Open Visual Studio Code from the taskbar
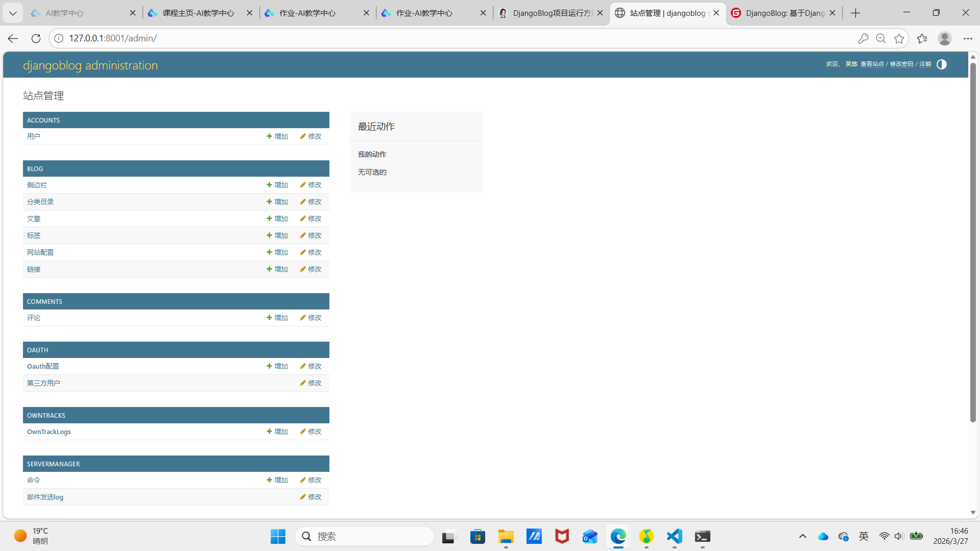This screenshot has height=551, width=980. 675,537
